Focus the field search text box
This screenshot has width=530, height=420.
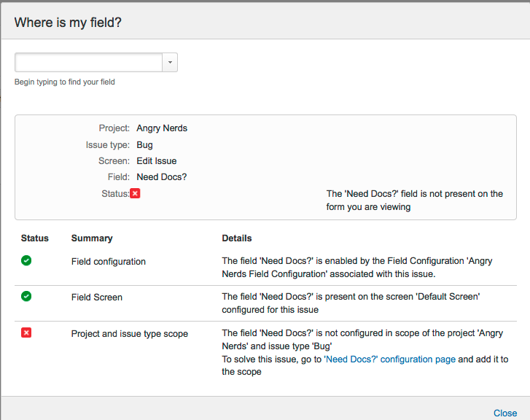tap(88, 63)
